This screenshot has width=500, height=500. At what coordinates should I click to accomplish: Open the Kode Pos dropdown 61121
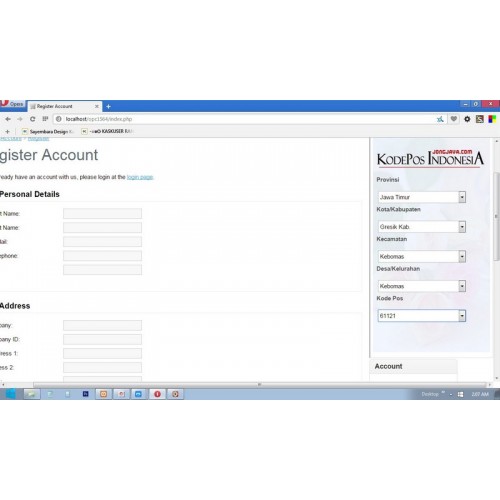tap(422, 316)
